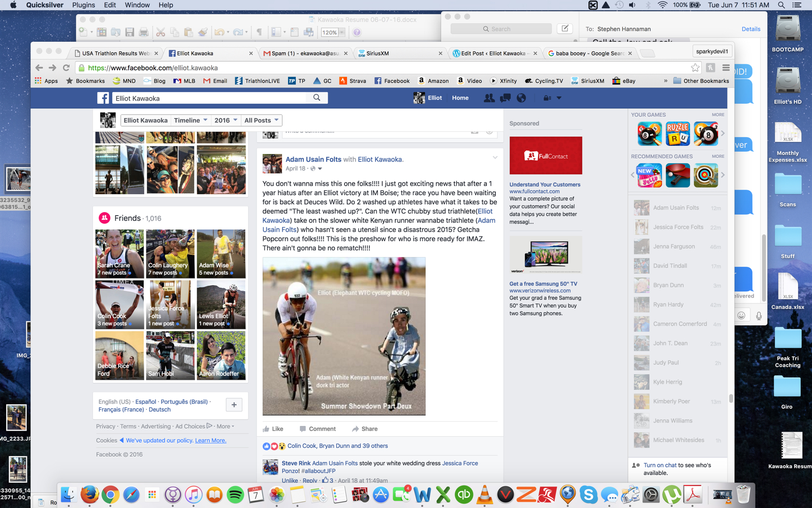
Task: Click the Facebook search magnifier icon
Action: pos(317,98)
